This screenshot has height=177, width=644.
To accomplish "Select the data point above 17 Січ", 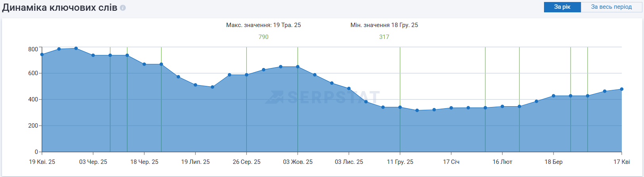I will coord(451,108).
